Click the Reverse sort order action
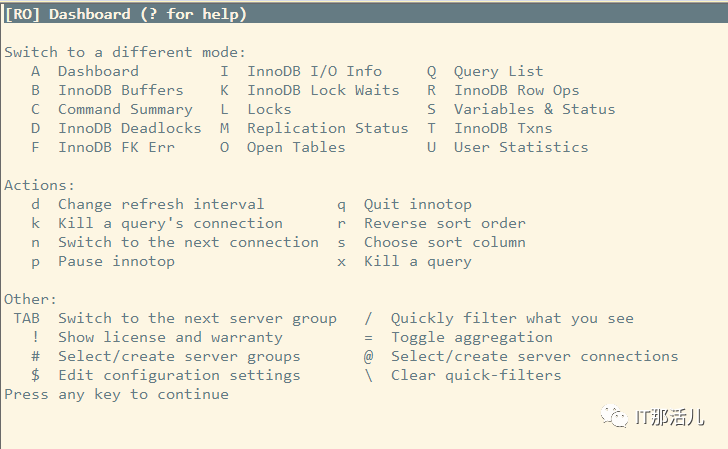The width and height of the screenshot is (728, 449). (x=444, y=223)
